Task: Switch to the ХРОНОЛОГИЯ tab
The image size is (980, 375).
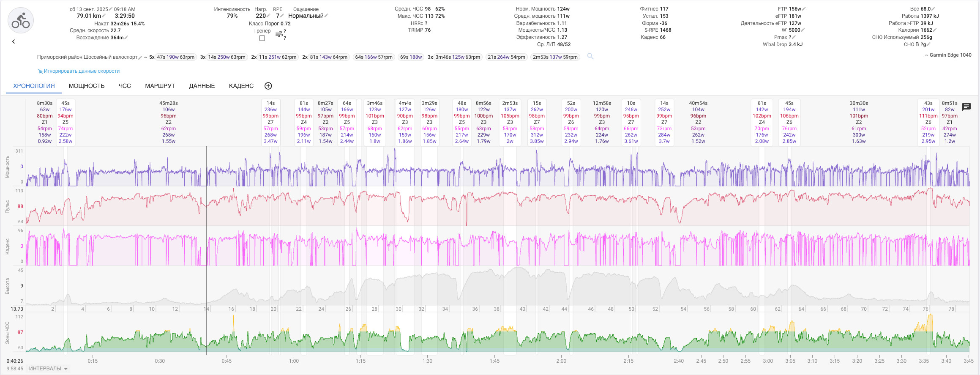Action: [x=34, y=86]
